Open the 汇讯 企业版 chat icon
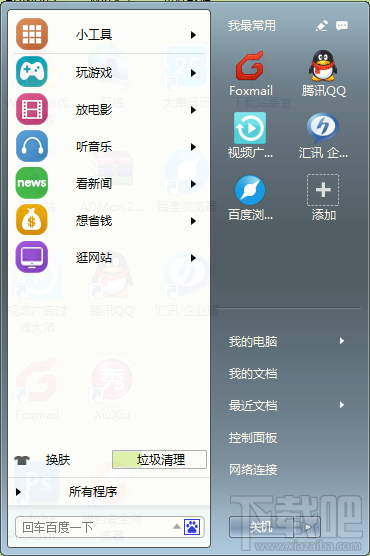 pyautogui.click(x=322, y=128)
